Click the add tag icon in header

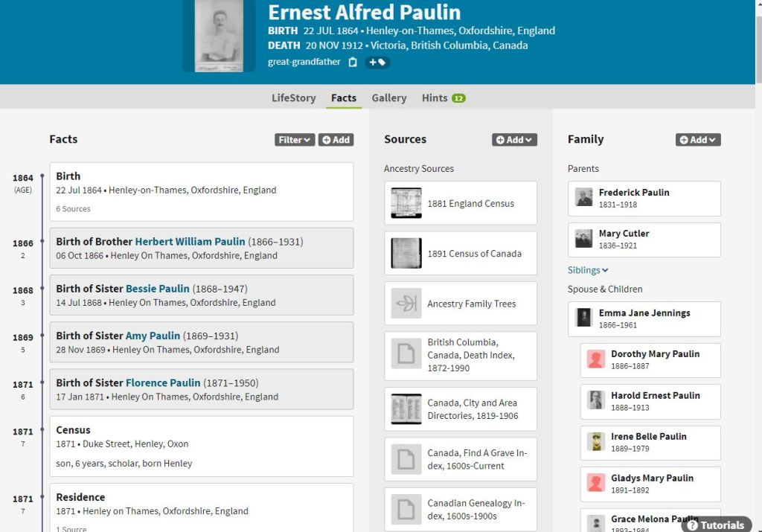(x=377, y=63)
